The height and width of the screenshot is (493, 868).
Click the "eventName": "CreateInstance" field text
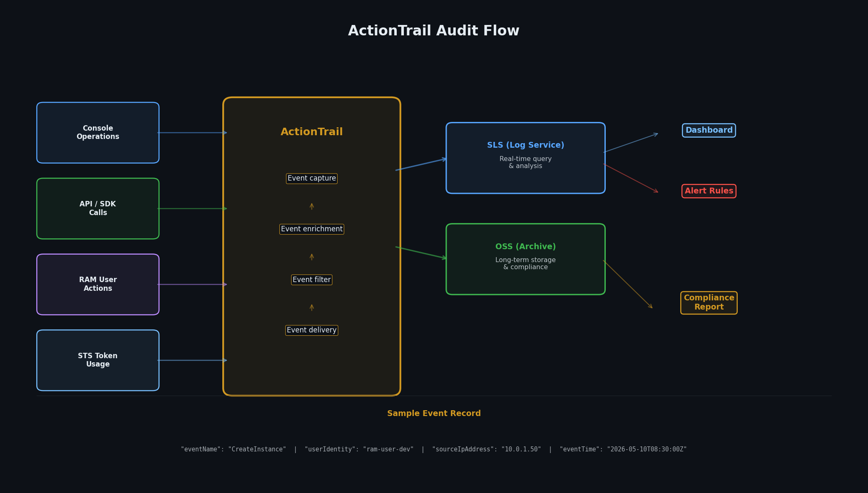click(x=234, y=449)
